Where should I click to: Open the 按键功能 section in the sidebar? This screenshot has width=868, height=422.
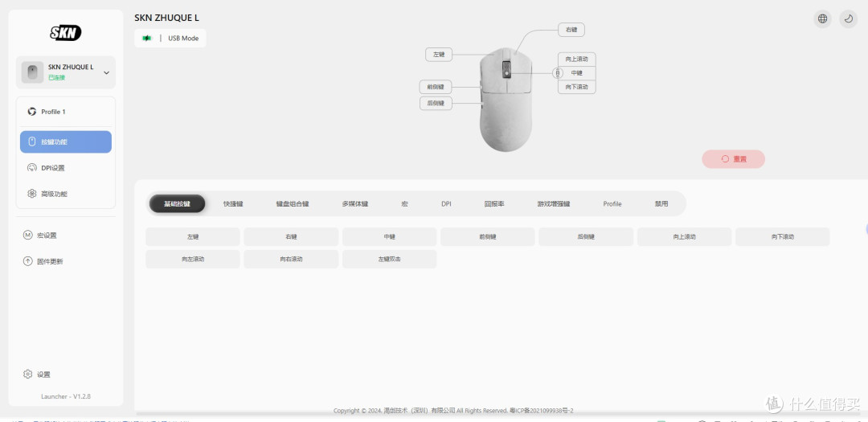coord(66,141)
